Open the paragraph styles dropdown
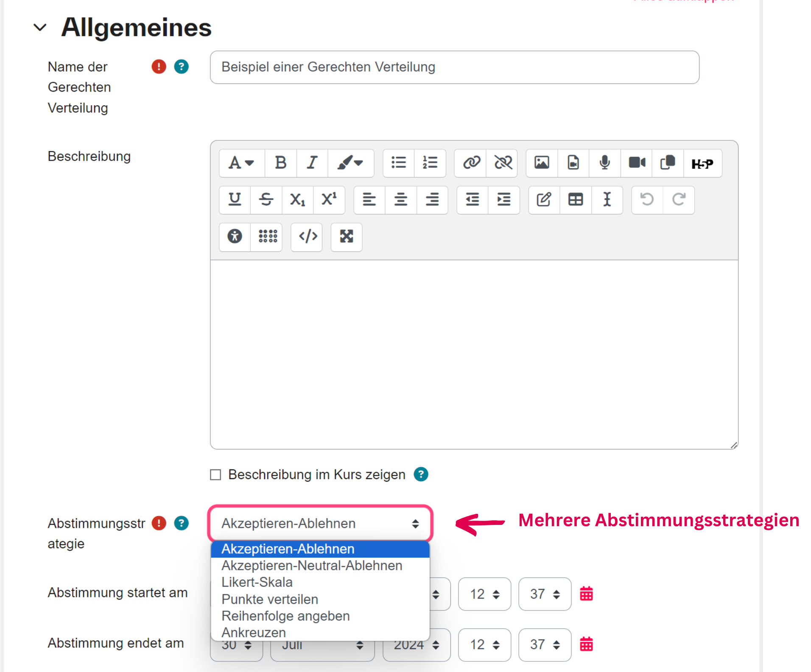Viewport: 811px width, 672px height. click(x=241, y=163)
